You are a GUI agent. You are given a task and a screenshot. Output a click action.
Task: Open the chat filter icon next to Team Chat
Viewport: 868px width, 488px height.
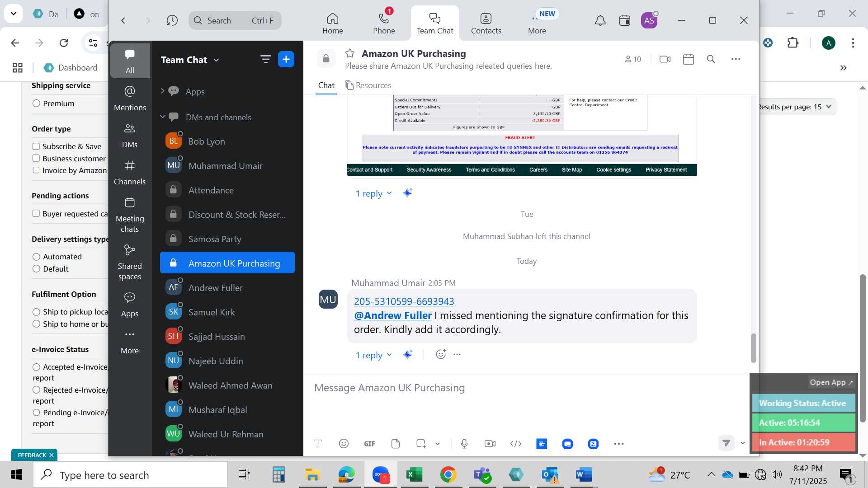(x=265, y=59)
